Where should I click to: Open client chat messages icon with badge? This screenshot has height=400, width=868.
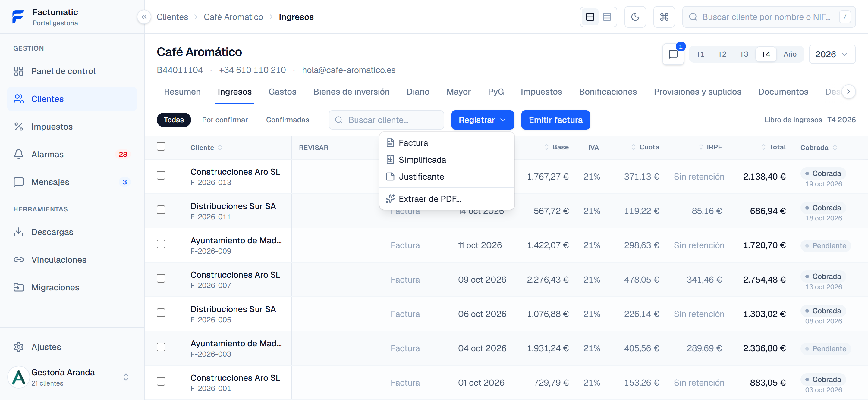[x=673, y=54]
